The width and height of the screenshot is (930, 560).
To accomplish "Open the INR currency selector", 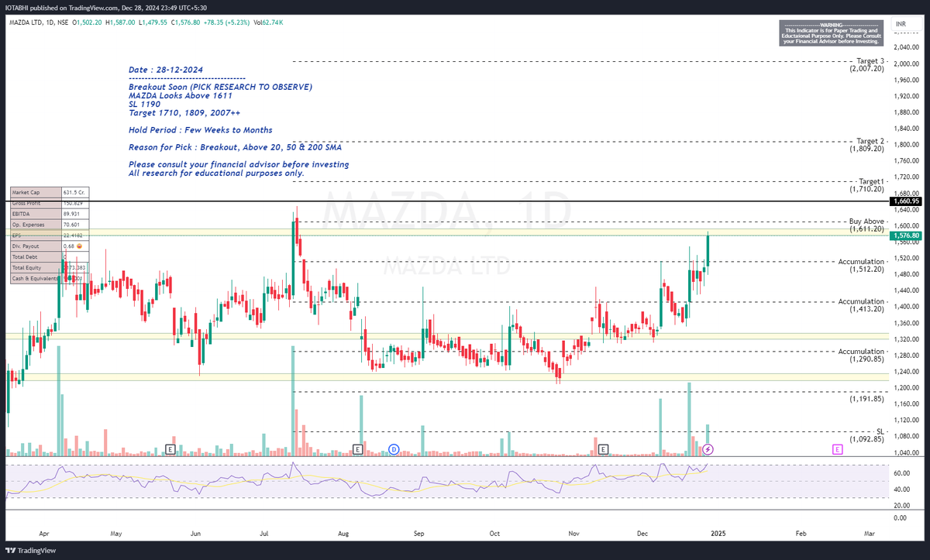I will click(900, 23).
